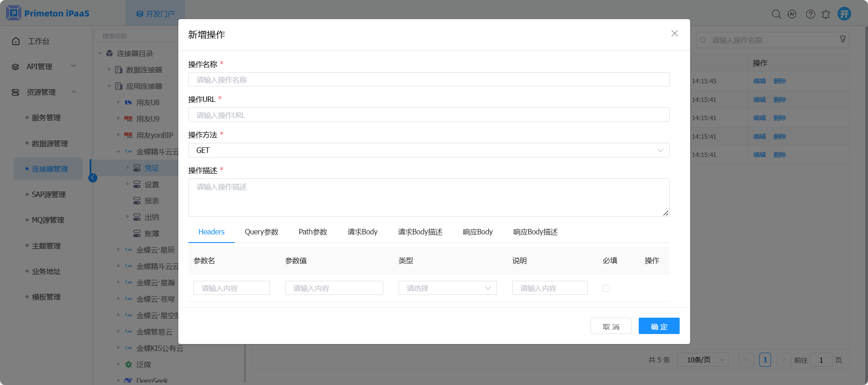Switch to the Query参数 tab
This screenshot has width=868, height=385.
(x=262, y=232)
